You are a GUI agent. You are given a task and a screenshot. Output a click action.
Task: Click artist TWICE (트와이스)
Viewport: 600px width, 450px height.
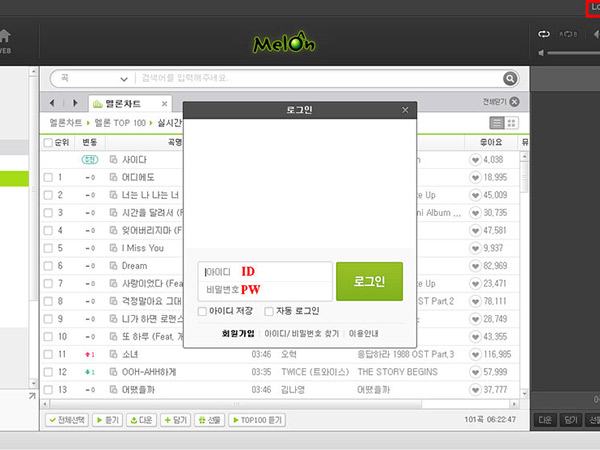[x=315, y=372]
